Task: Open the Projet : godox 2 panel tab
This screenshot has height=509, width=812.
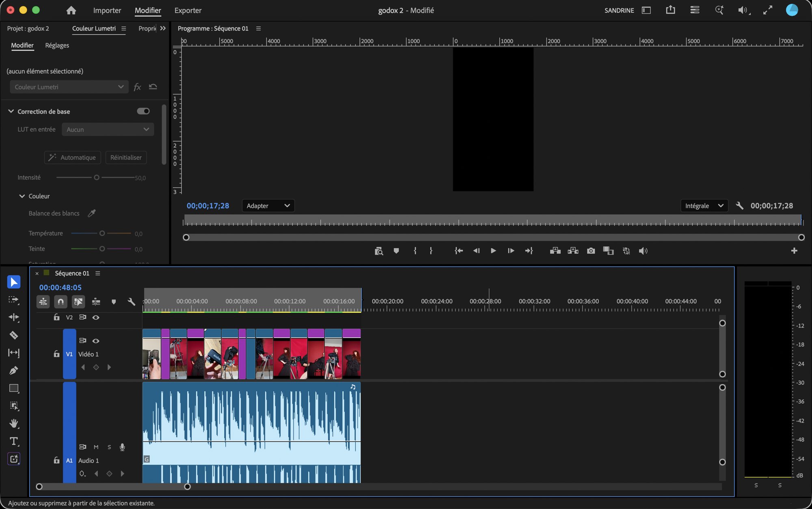Action: click(28, 28)
